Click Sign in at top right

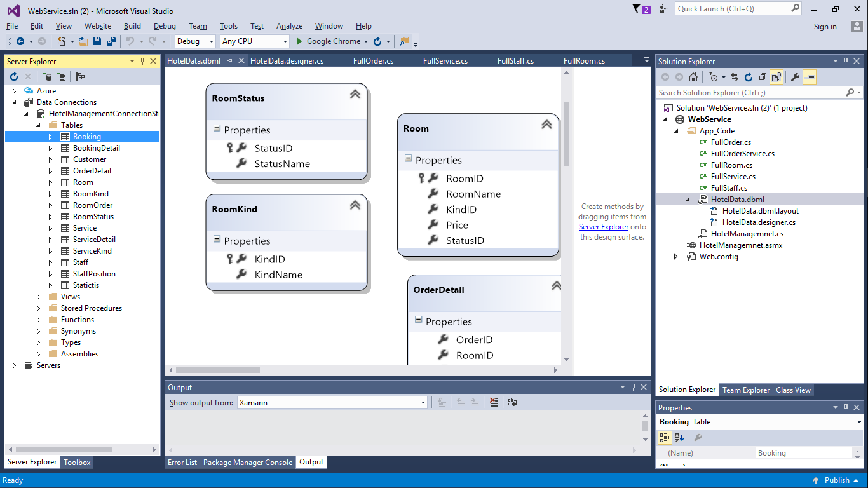pyautogui.click(x=825, y=27)
